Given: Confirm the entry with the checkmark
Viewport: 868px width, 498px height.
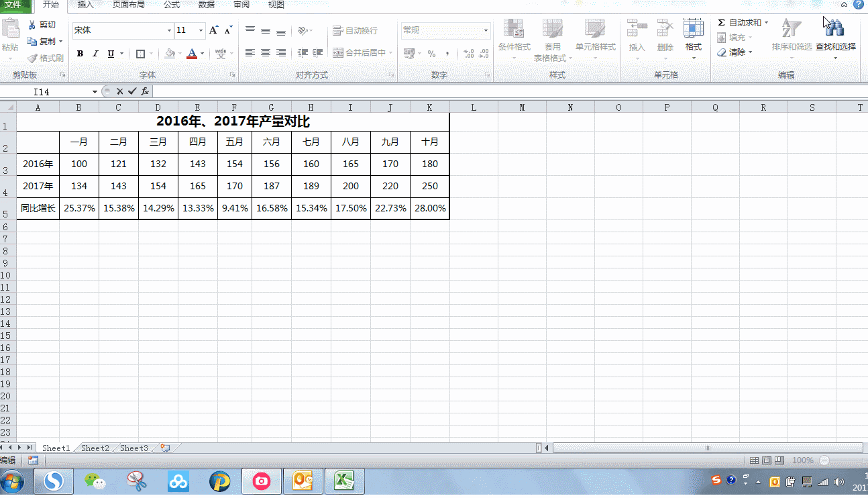Looking at the screenshot, I should [x=132, y=91].
